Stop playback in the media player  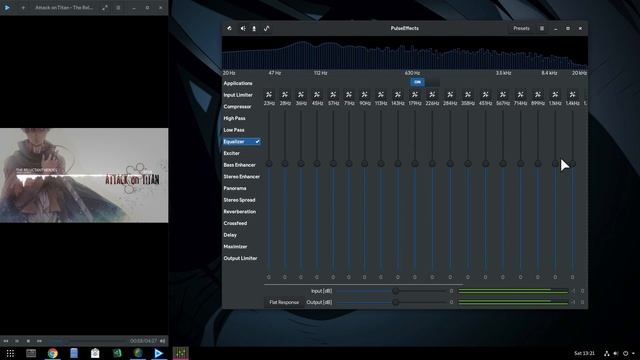click(x=28, y=340)
